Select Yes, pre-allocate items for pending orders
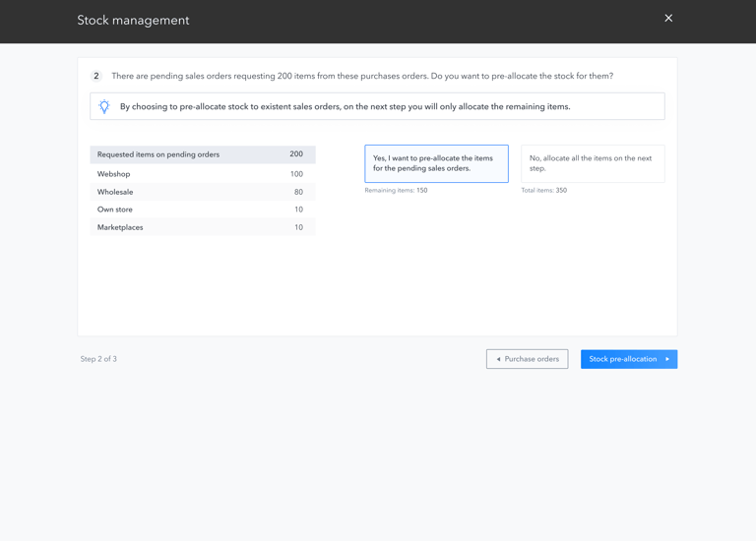Viewport: 756px width, 541px height. click(x=436, y=163)
